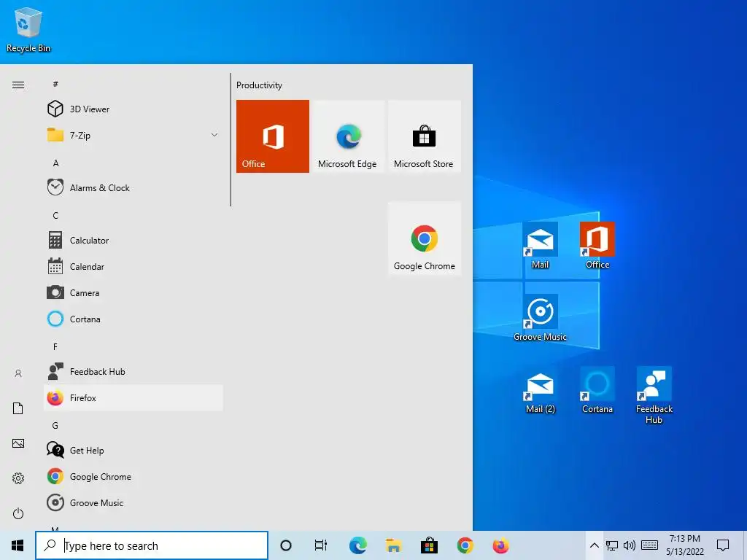Click the letter header 'C' in app list
Viewport: 747px width, 560px height.
tap(55, 215)
